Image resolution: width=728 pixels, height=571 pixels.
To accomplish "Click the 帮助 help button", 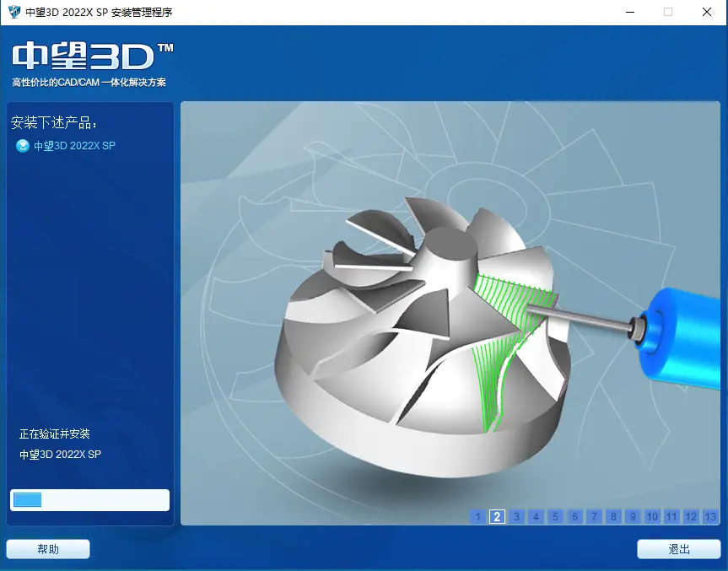I will coord(48,549).
